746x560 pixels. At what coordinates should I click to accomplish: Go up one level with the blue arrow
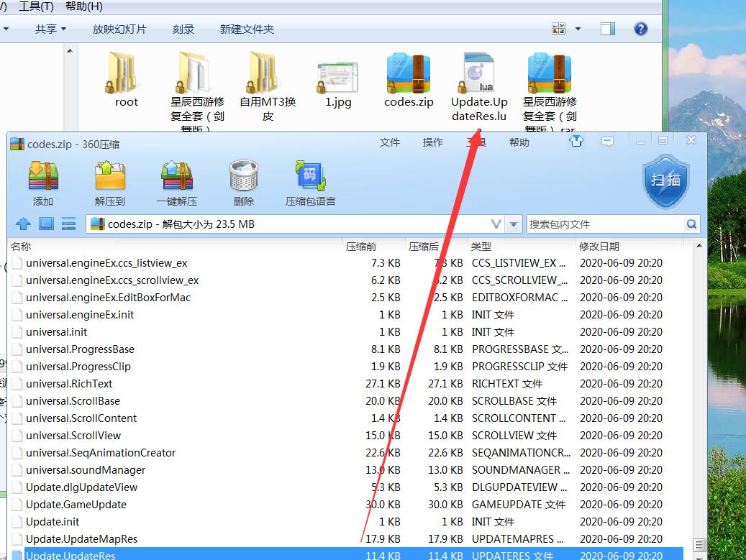pyautogui.click(x=23, y=224)
